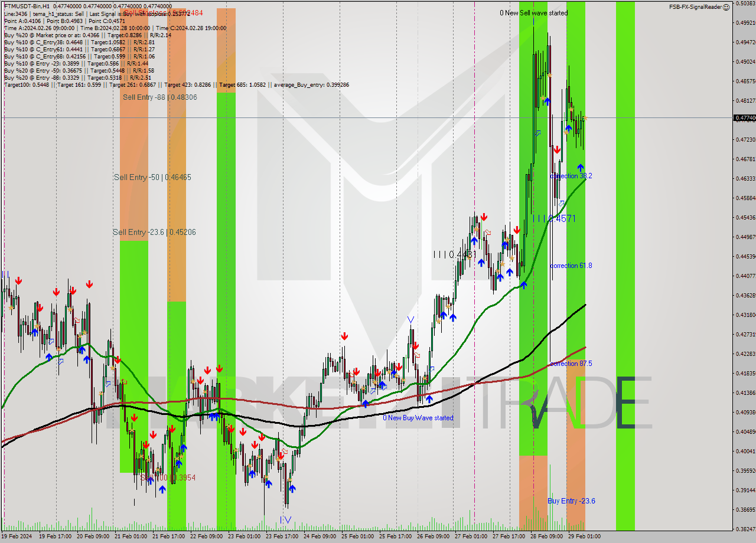Screen dimensions: 756x543
Task: Click the '21 Feb 17:00' time axis label
Action: (168, 537)
